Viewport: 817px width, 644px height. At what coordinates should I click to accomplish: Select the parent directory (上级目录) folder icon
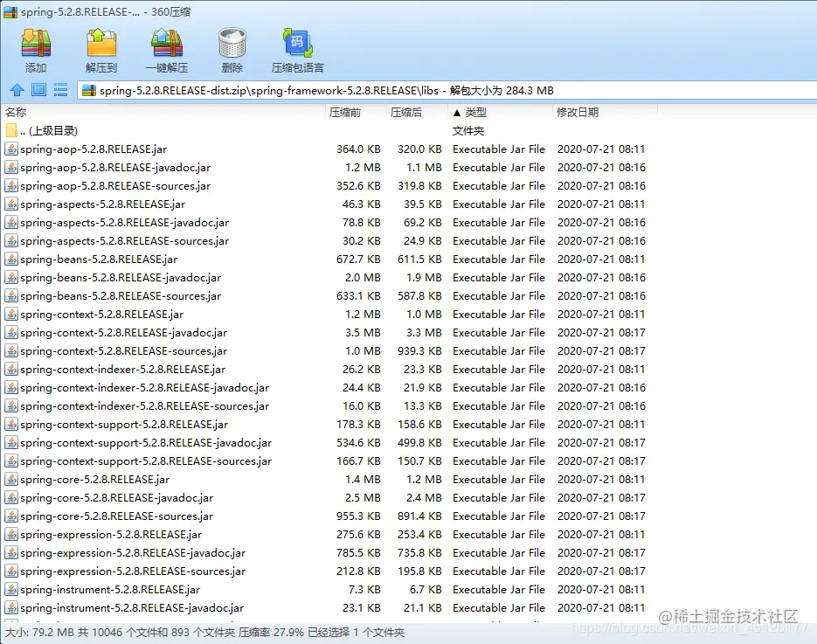click(11, 130)
